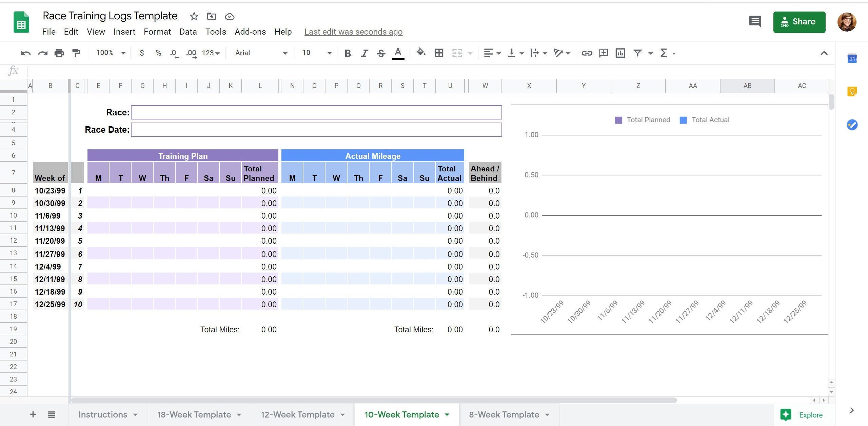The width and height of the screenshot is (868, 426).
Task: Open Google Calendar from the side panel
Action: (852, 59)
